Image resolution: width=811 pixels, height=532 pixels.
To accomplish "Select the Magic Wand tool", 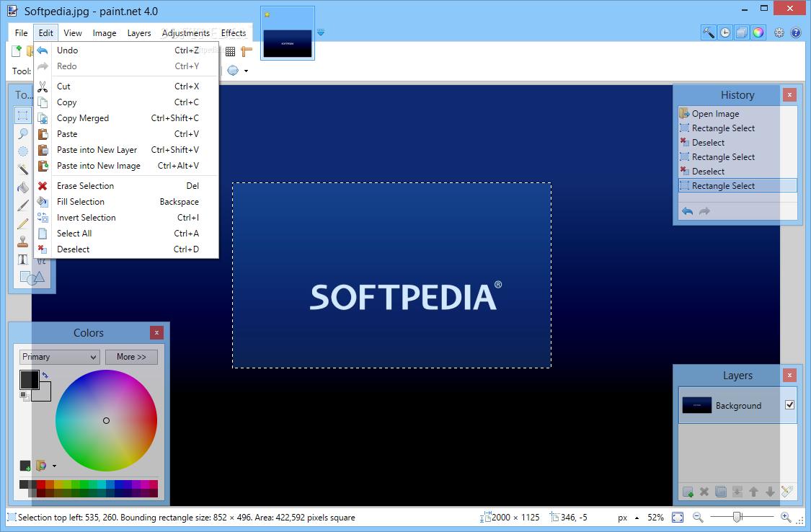I will 23,169.
